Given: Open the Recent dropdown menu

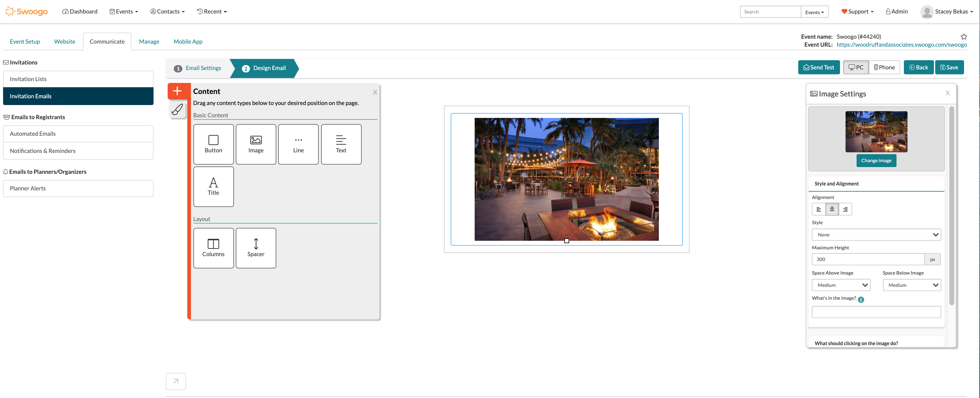Looking at the screenshot, I should (212, 11).
